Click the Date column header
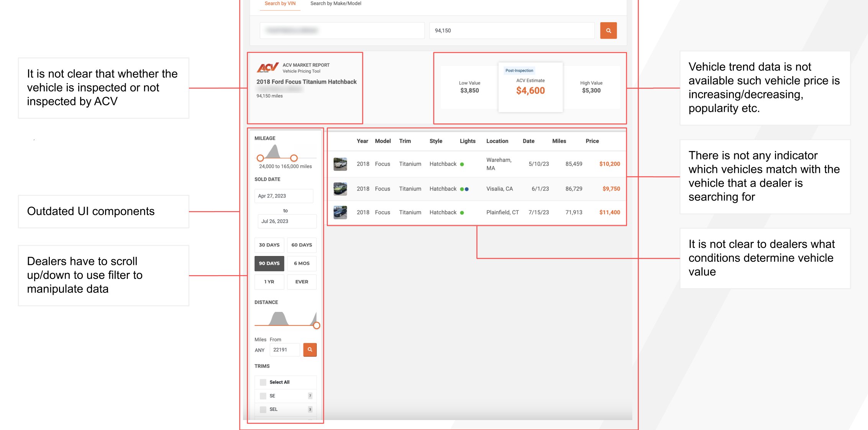The width and height of the screenshot is (868, 430). (x=528, y=141)
